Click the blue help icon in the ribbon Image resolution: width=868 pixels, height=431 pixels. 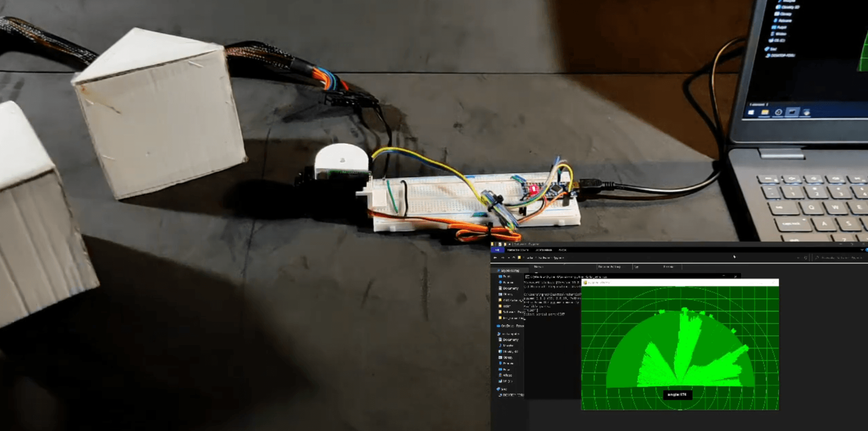click(866, 250)
